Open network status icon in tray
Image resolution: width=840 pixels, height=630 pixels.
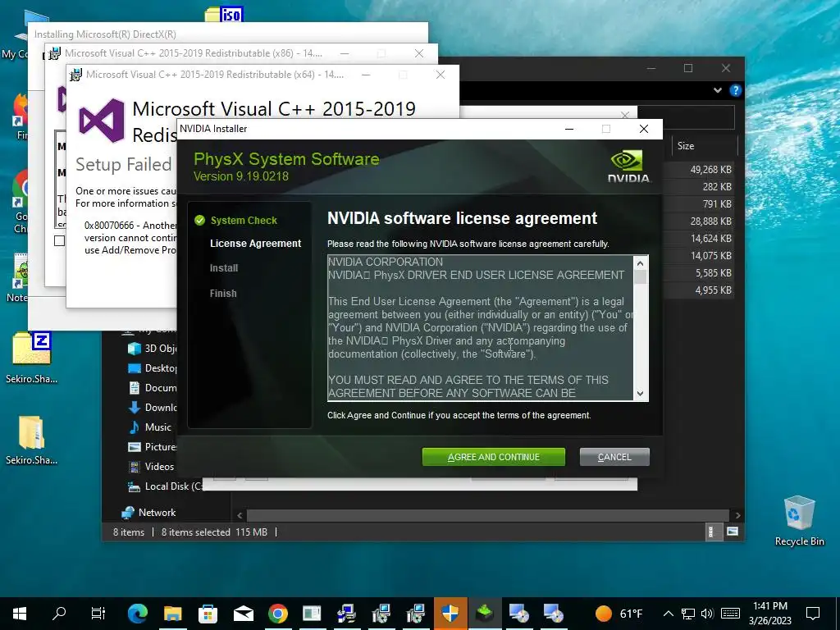click(688, 614)
